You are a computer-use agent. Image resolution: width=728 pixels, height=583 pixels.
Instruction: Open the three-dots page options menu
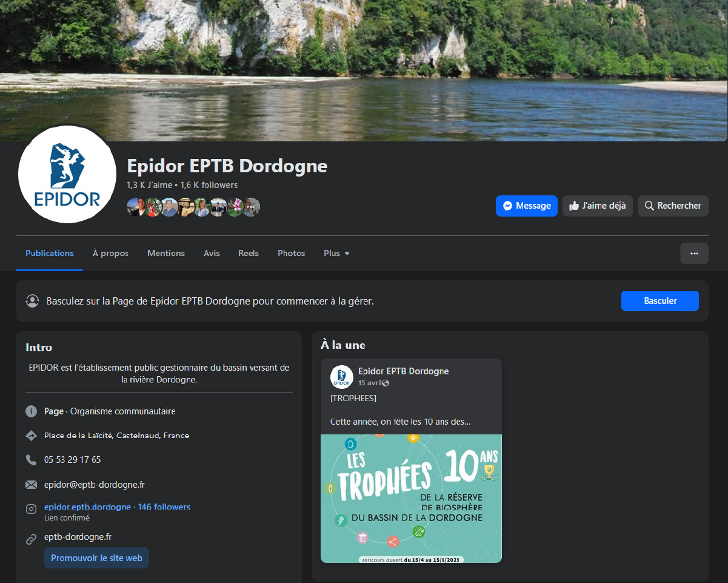tap(694, 253)
